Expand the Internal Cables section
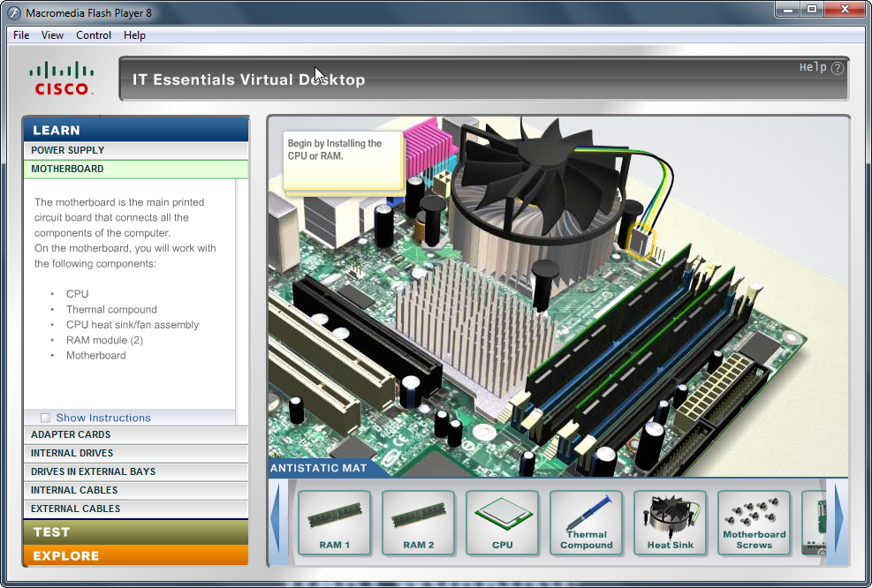Screen dimensions: 872x588 (136, 490)
